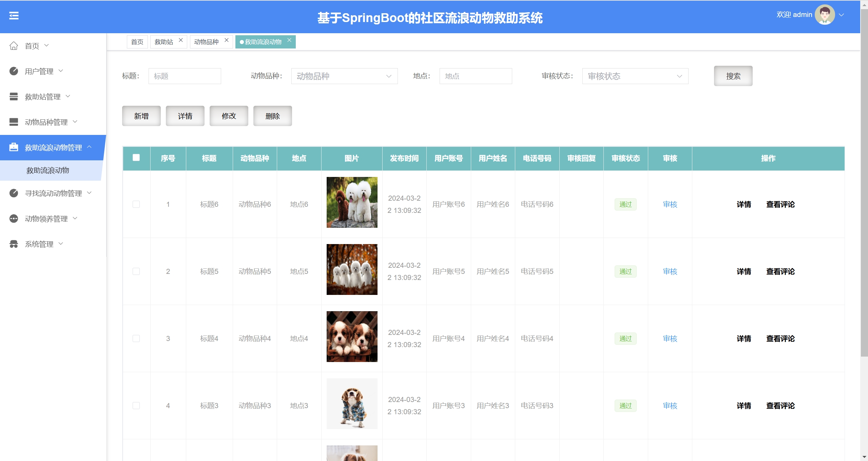Close the 动物品种 tab
Viewport: 868px width, 461px height.
pyautogui.click(x=227, y=40)
